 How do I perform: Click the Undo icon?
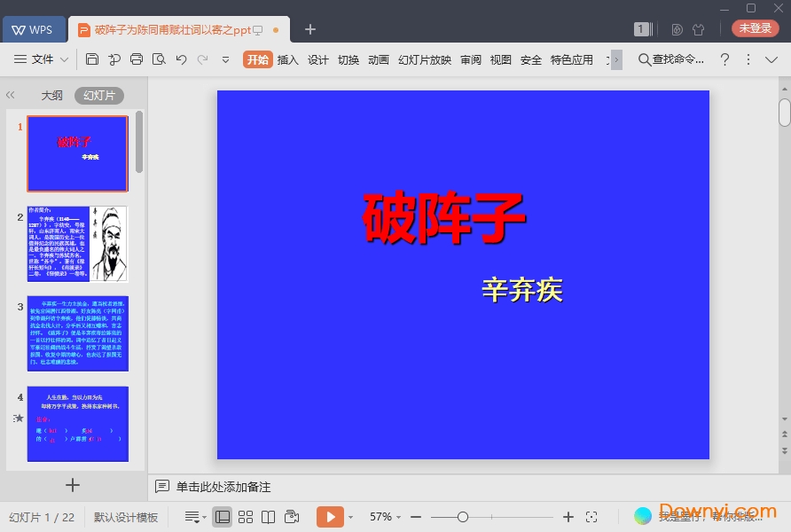(x=181, y=59)
